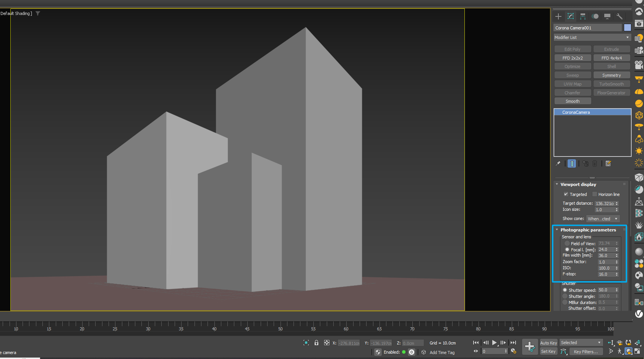Open the Utilities wrench tab

click(x=620, y=16)
